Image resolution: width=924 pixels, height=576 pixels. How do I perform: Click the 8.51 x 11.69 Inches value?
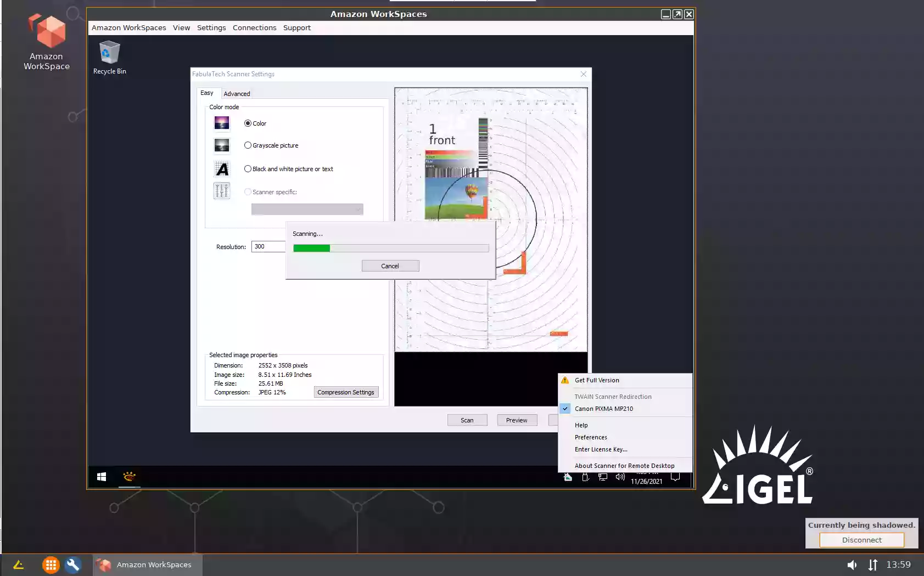pyautogui.click(x=285, y=375)
